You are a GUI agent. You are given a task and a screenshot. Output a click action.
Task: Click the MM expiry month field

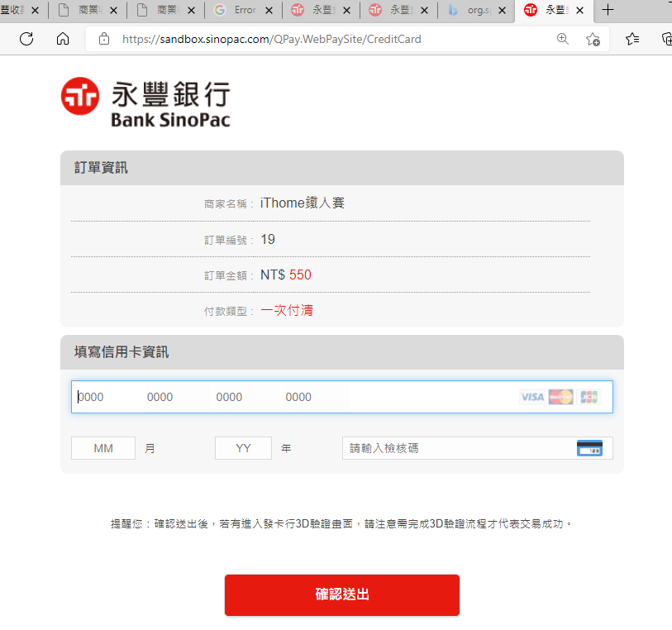tap(103, 448)
